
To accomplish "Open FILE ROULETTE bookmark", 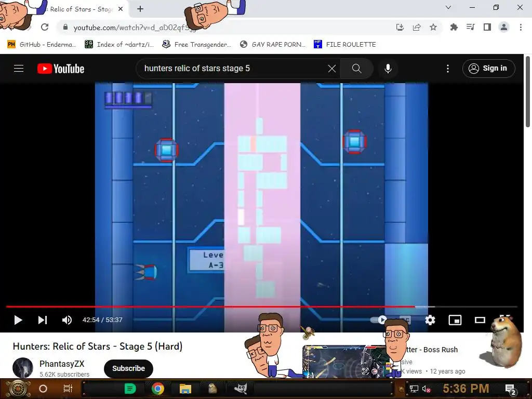I will point(345,45).
